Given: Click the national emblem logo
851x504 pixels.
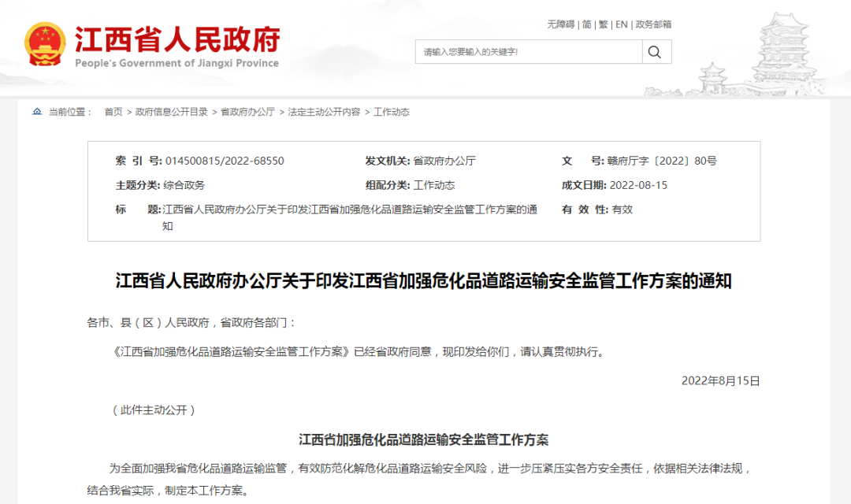Looking at the screenshot, I should click(45, 45).
